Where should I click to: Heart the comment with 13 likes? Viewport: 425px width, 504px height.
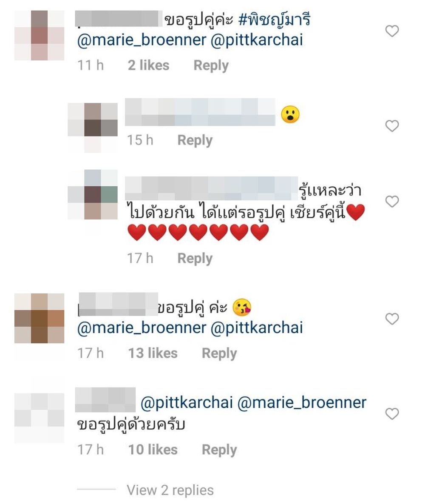pyautogui.click(x=392, y=319)
